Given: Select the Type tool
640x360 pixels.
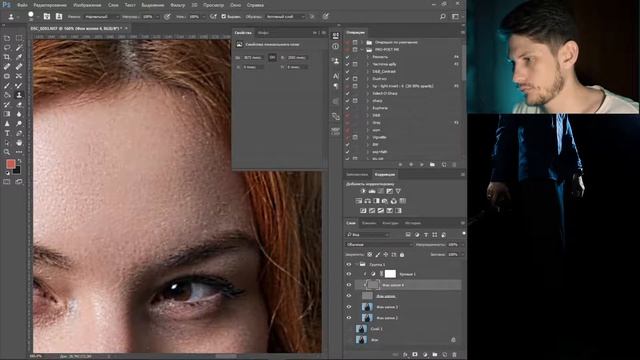Looking at the screenshot, I should 7,133.
